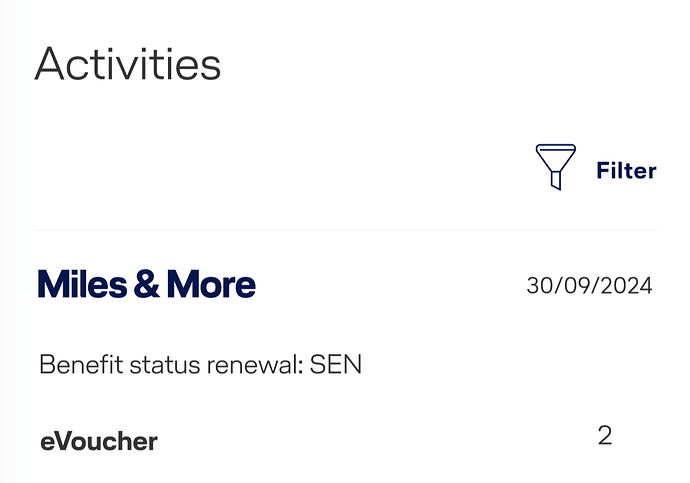Select the Activities page heading
This screenshot has width=690, height=483.
(128, 64)
